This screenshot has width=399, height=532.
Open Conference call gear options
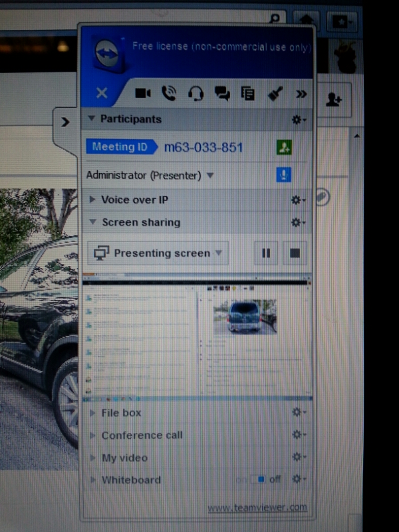(299, 435)
